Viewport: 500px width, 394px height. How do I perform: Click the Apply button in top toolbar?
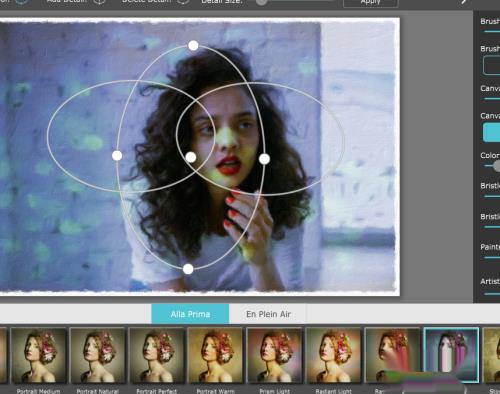pyautogui.click(x=371, y=2)
